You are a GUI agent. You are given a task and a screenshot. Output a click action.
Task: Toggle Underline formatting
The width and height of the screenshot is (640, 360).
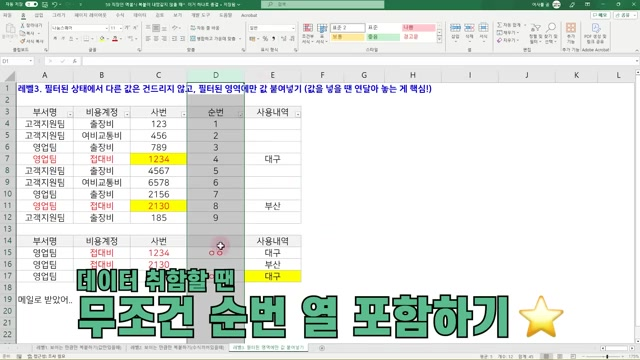(x=71, y=39)
